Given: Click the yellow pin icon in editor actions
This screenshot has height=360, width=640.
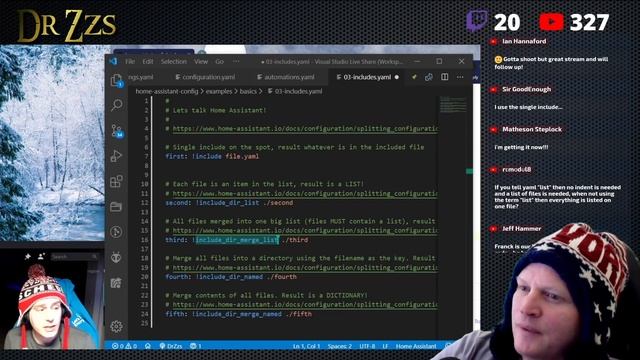Looking at the screenshot, I should pos(414,77).
